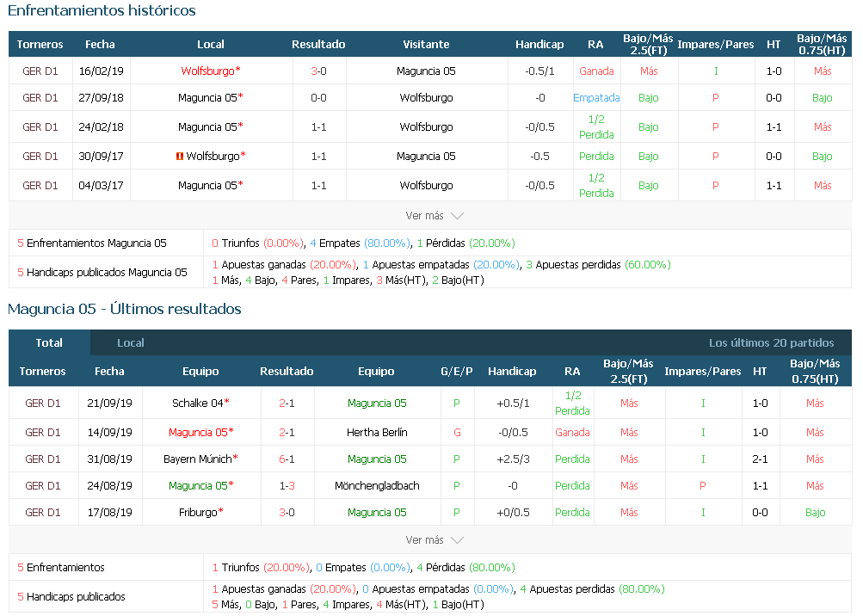Viewport: 863px width, 616px height.
Task: Open 2-1 result of Hertha Berlín match
Action: point(287,433)
